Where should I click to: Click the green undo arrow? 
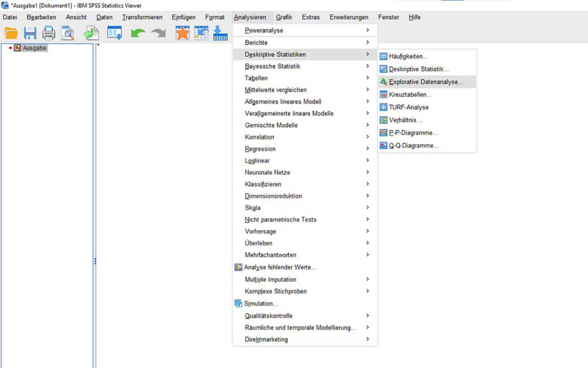tap(138, 33)
